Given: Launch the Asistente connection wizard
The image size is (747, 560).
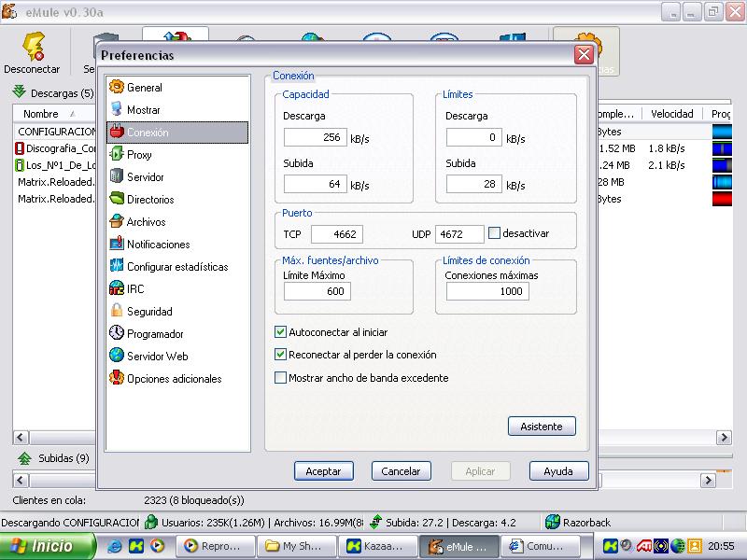Looking at the screenshot, I should [x=542, y=427].
